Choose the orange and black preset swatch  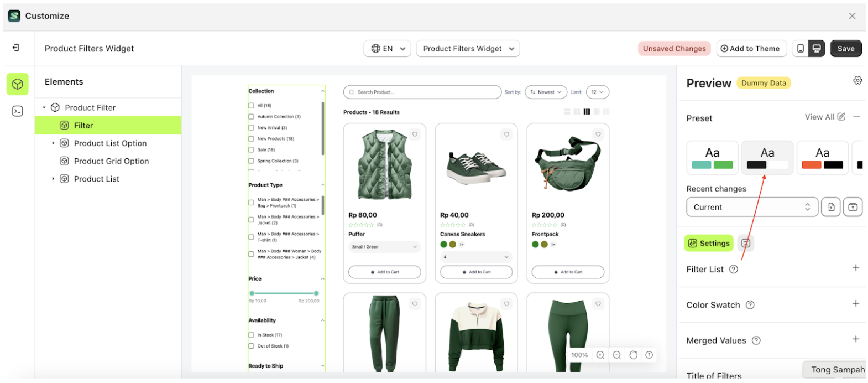pos(822,158)
